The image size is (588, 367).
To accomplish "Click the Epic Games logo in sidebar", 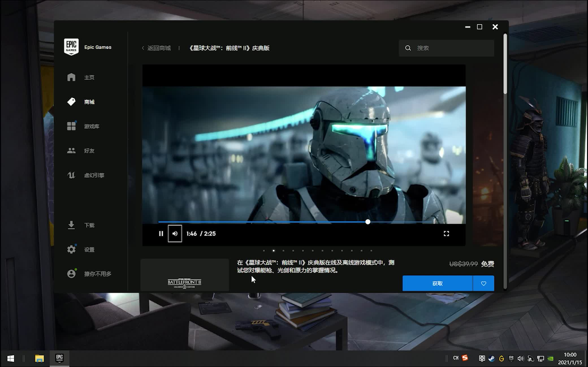I will click(71, 47).
